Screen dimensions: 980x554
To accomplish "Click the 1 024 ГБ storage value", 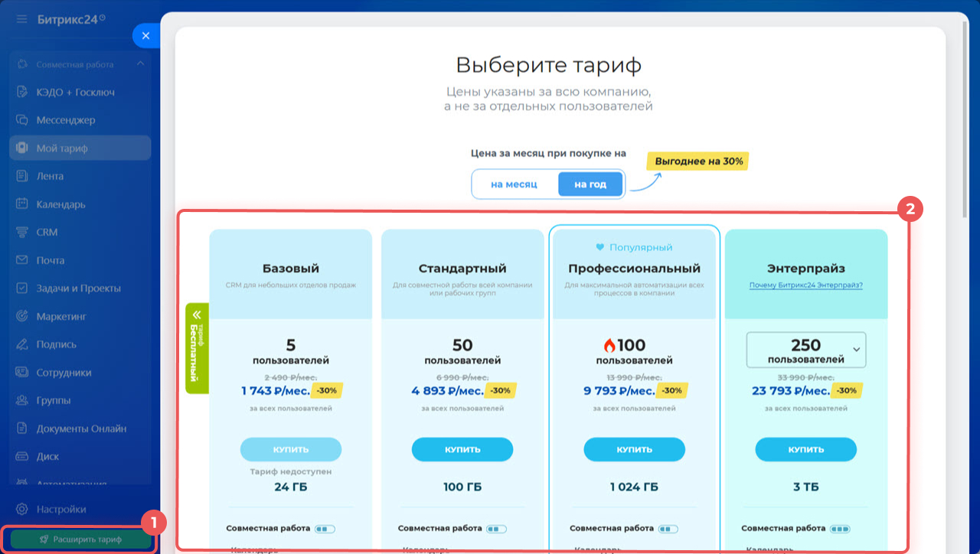I will point(634,487).
